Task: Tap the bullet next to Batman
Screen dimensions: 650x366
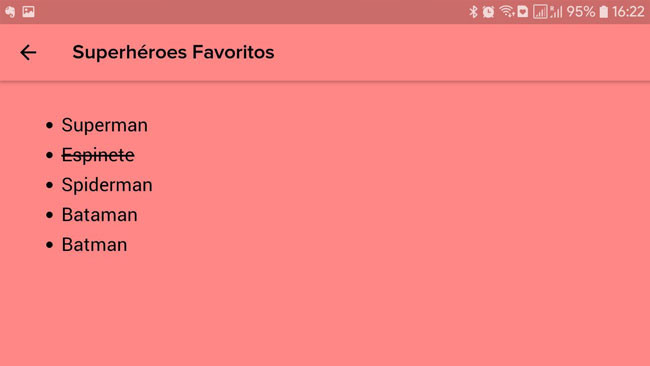Action: pos(50,245)
